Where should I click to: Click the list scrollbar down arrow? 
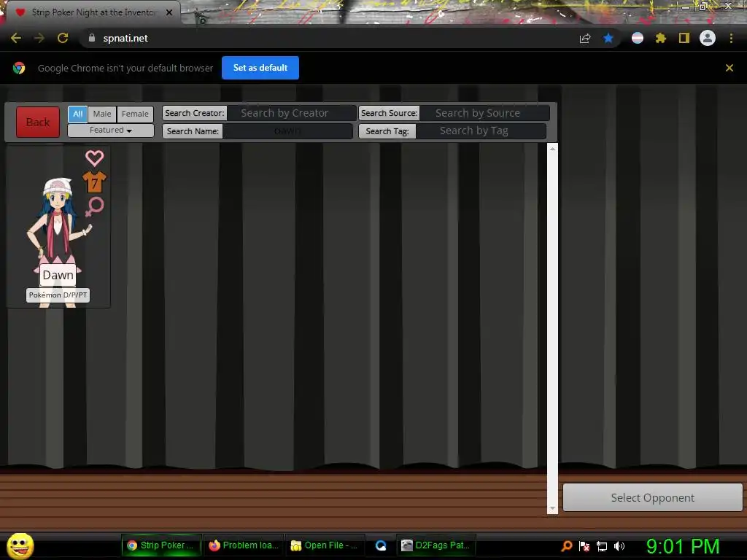(552, 508)
